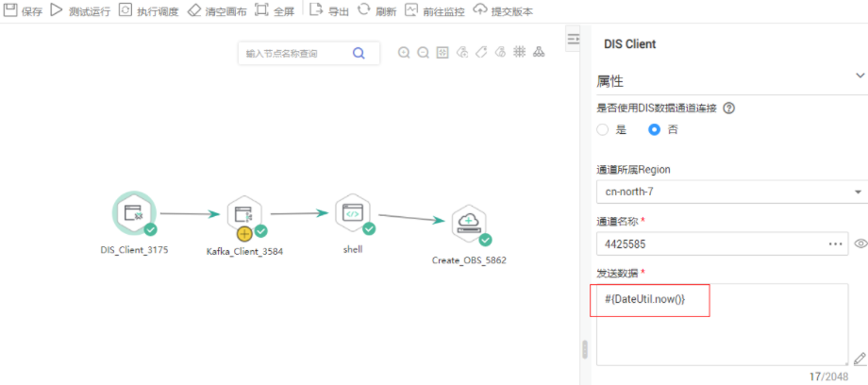868x385 pixels.
Task: Click the Kafka_Client_3584 label
Action: click(244, 252)
